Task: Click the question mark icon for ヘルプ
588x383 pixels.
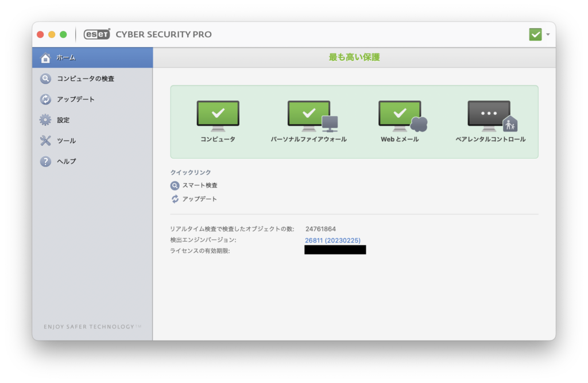Action: tap(45, 161)
